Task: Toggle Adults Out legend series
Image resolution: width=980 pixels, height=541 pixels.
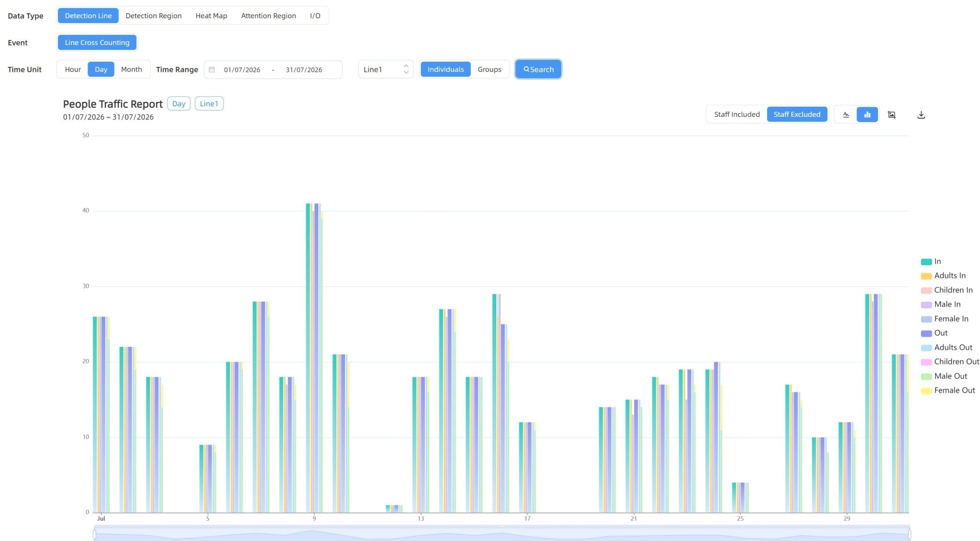Action: (x=947, y=348)
